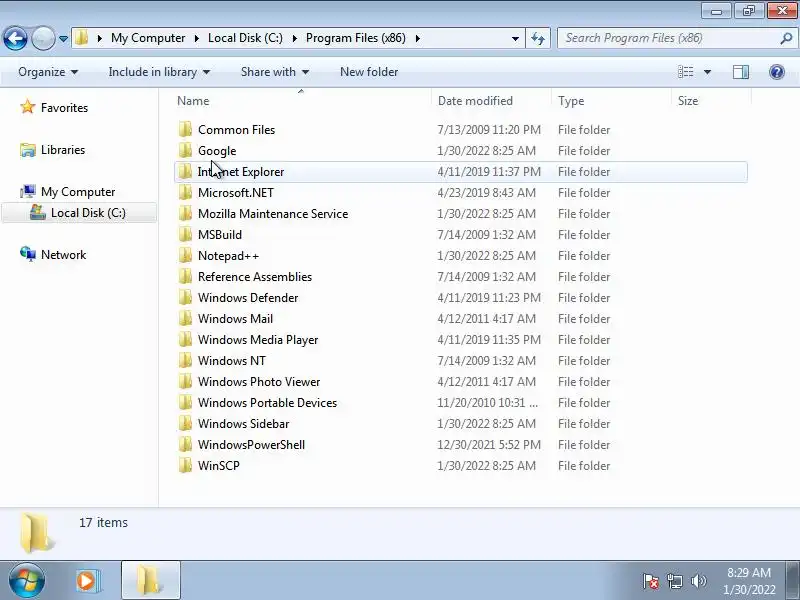The width and height of the screenshot is (800, 600).
Task: Expand the arrow after Local Disk (C:) breadcrumb
Action: point(294,38)
